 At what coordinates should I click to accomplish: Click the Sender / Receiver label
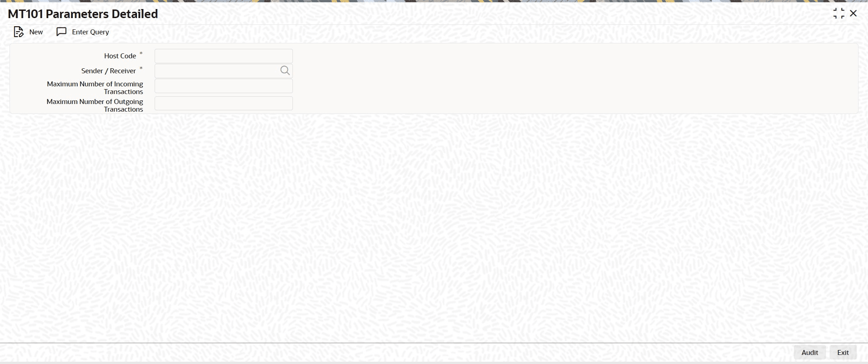point(108,71)
